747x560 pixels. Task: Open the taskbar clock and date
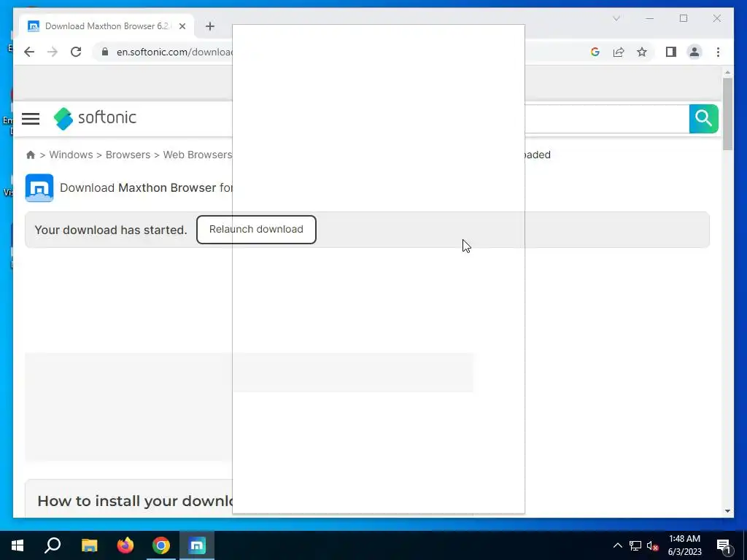[684, 545]
